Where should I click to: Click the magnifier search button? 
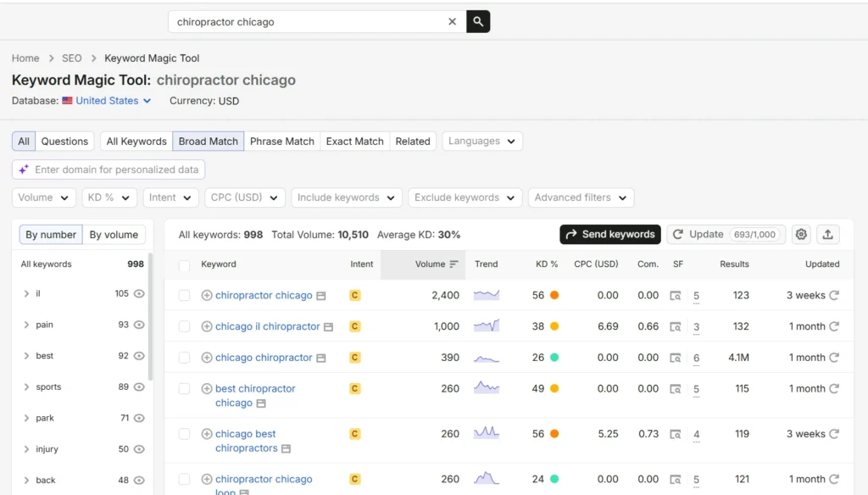[478, 21]
